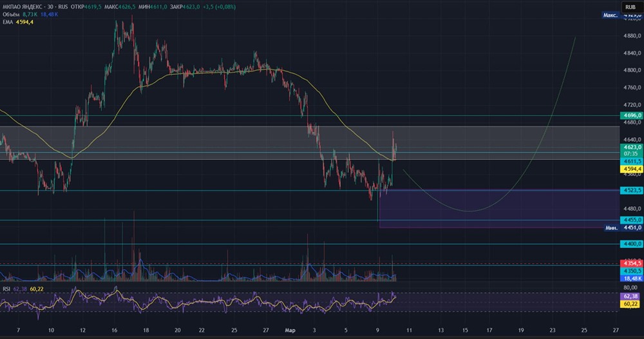Click the Мар month label on time axis
Screen dimensions: 644x339
(x=290, y=331)
